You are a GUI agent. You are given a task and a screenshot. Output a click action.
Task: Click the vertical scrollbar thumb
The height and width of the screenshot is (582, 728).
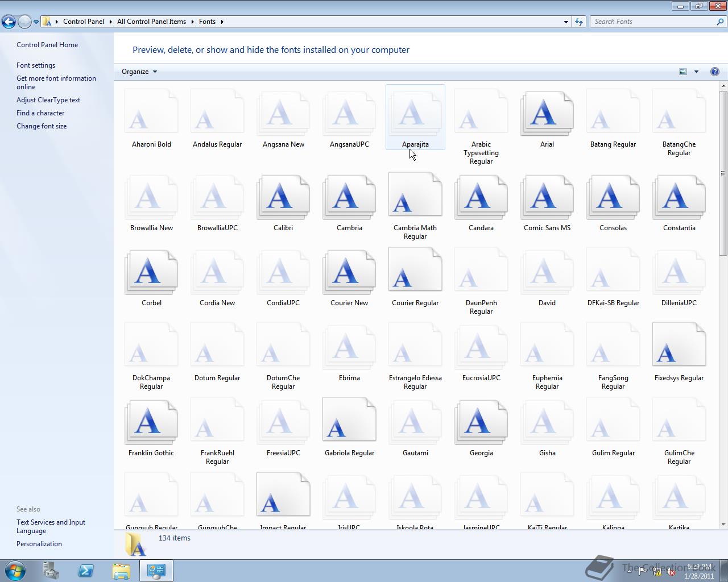tap(723, 173)
